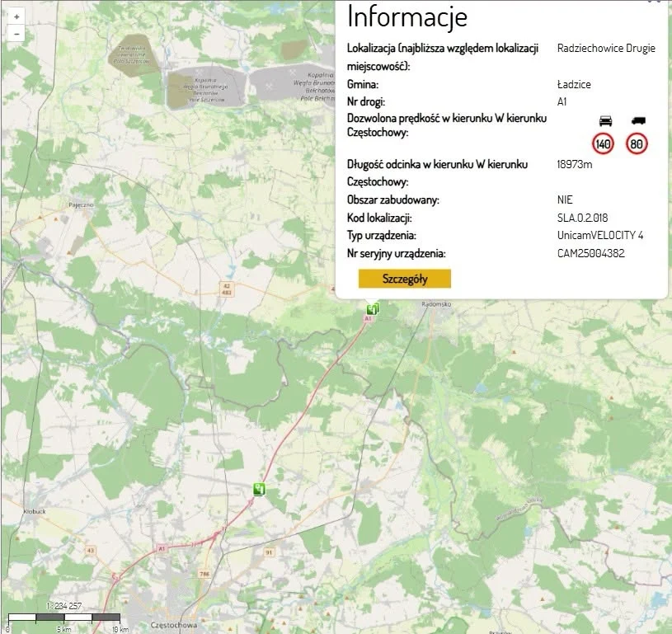Screen dimensions: 672x634
Task: Click the map scale bar
Action: (x=63, y=618)
